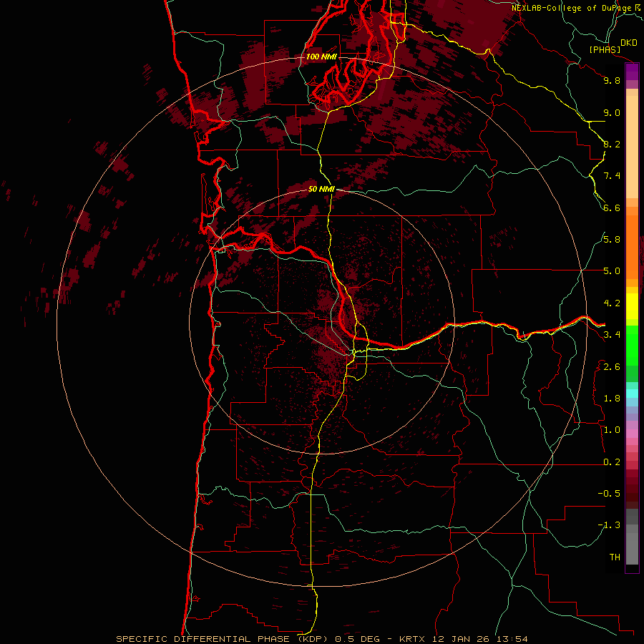Click the 7.4 scale value
Image resolution: width=644 pixels, height=644 pixels.
click(x=612, y=176)
